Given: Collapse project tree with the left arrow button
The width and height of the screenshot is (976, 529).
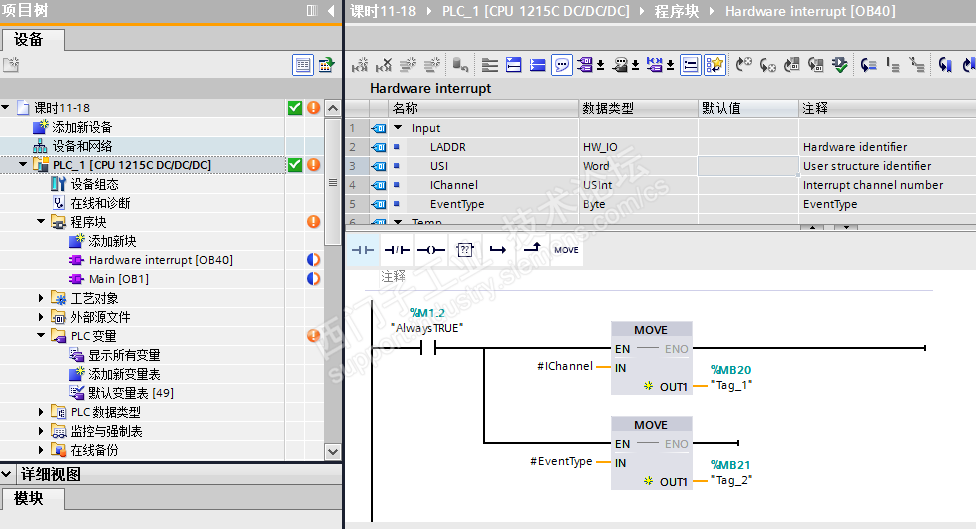Looking at the screenshot, I should tap(331, 11).
